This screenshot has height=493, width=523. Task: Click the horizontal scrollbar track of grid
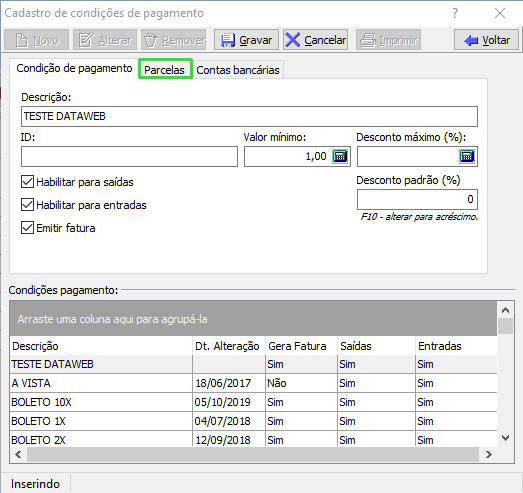tap(253, 454)
